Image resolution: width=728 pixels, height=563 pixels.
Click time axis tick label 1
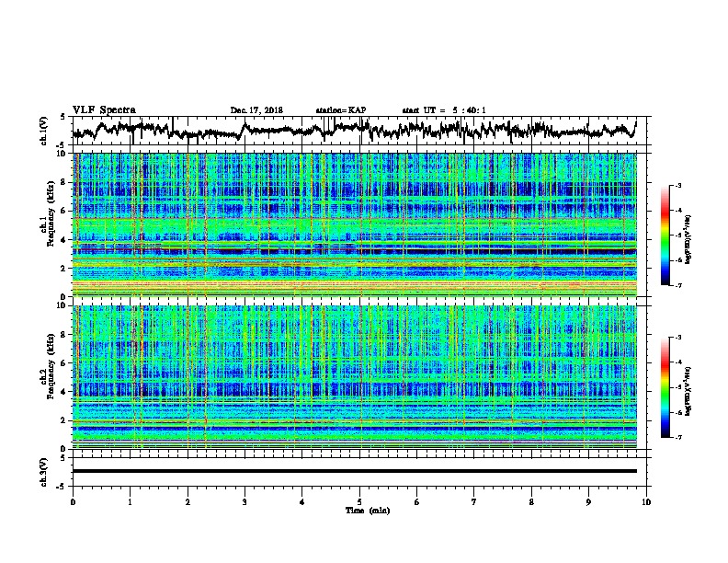pos(130,502)
